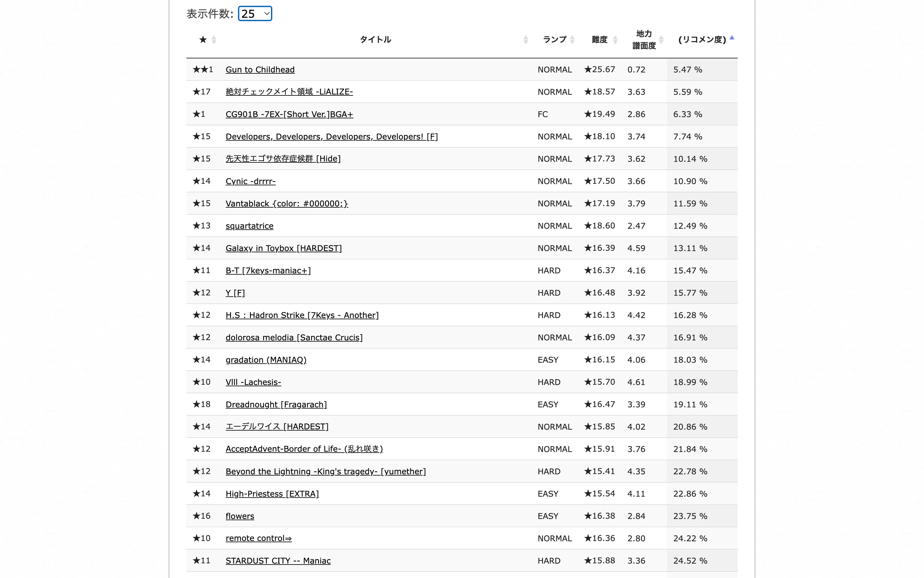Open the squartatrice song link

click(249, 226)
